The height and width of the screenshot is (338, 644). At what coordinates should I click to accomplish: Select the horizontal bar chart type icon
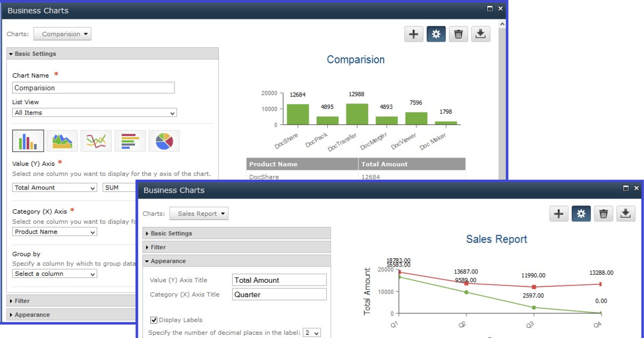coord(130,141)
